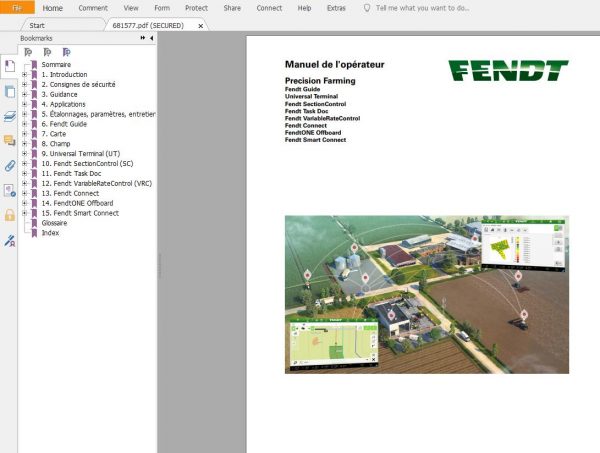
Task: Open the Share ribbon tab
Action: (232, 8)
